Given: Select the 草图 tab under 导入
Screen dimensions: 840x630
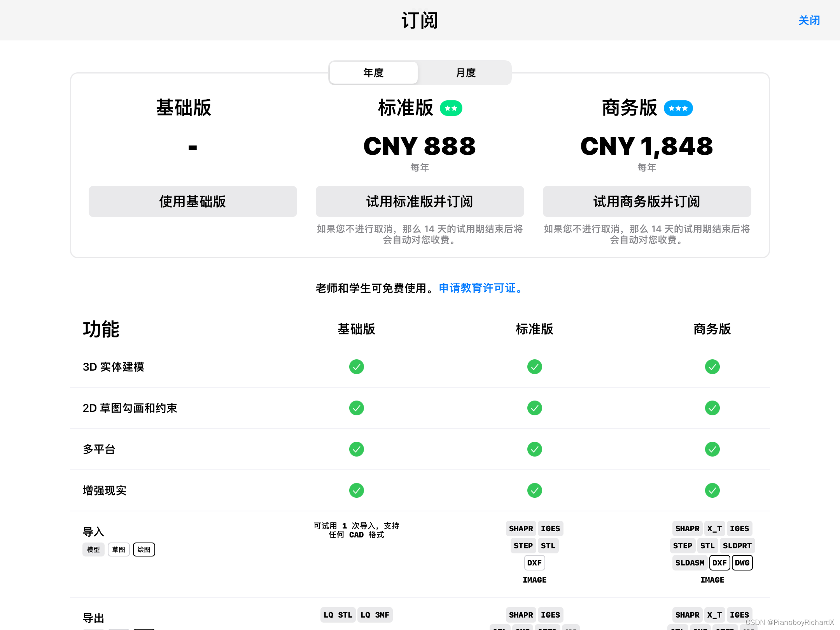Looking at the screenshot, I should coord(118,549).
